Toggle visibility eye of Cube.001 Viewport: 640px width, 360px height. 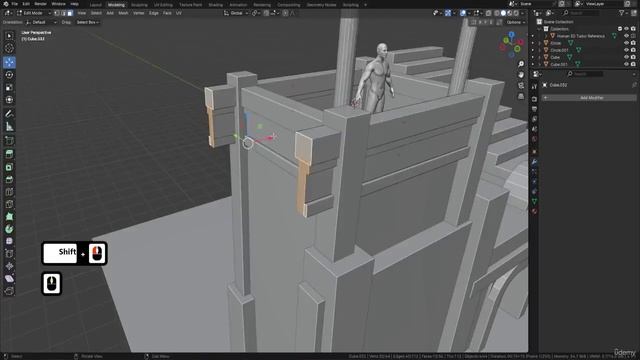(626, 64)
